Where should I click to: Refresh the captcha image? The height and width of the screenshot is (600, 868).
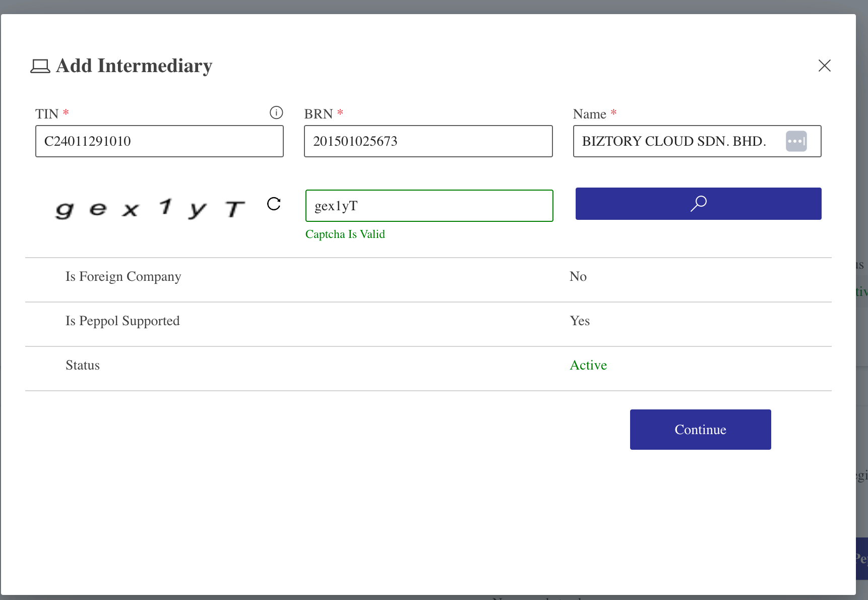(274, 204)
